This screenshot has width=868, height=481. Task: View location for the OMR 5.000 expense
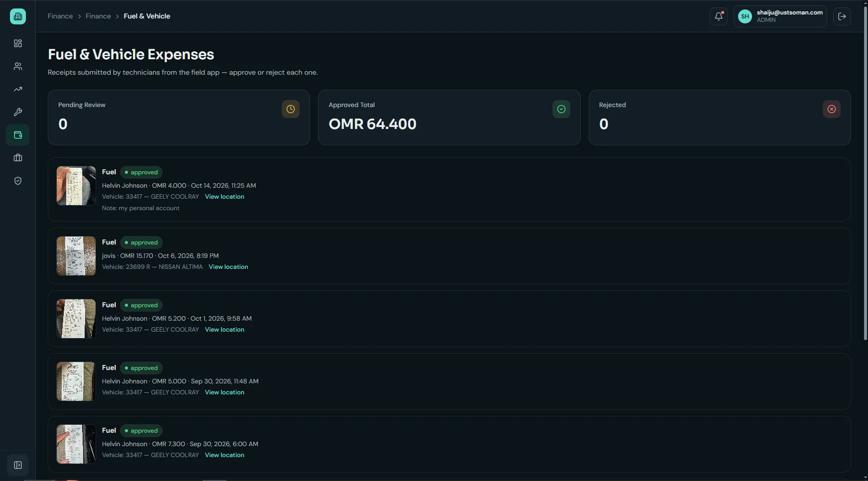tap(224, 392)
